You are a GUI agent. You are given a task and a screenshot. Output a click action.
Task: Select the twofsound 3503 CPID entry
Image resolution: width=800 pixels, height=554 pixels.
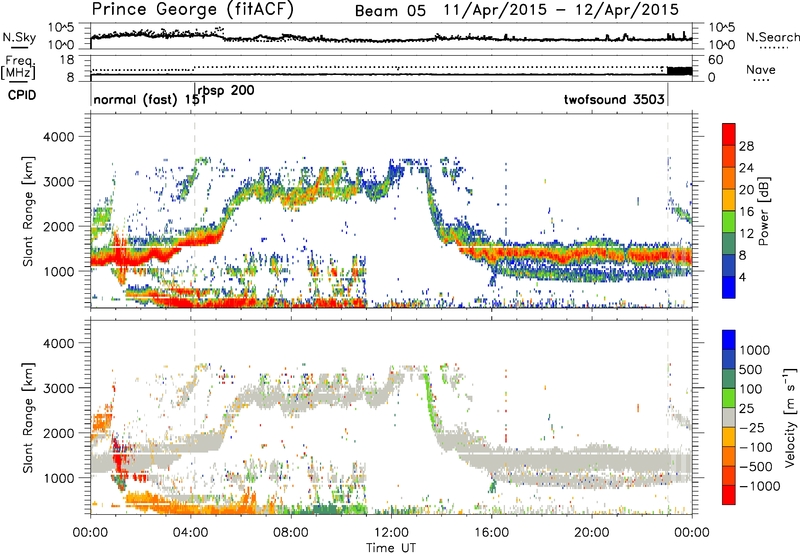(614, 99)
